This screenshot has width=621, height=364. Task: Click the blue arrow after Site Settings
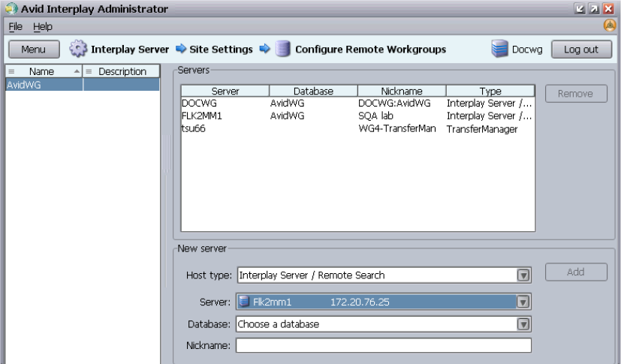click(x=264, y=50)
